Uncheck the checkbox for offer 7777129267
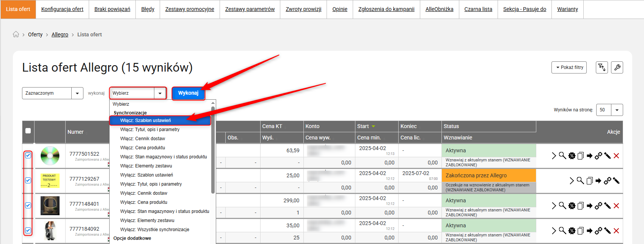This screenshot has height=244, width=644. [x=28, y=180]
